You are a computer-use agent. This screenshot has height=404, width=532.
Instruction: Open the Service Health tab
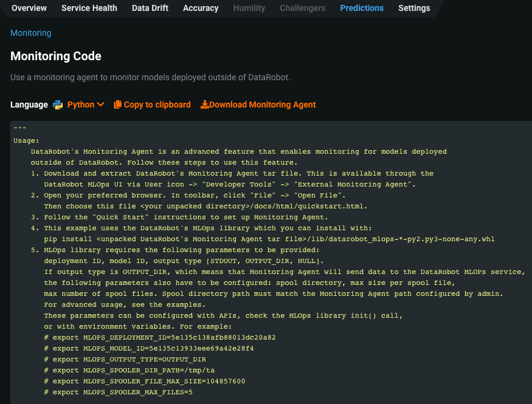(x=89, y=8)
